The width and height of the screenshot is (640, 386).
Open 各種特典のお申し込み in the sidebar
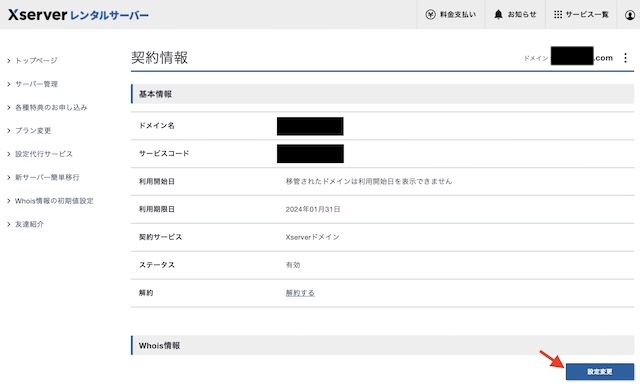(x=51, y=107)
